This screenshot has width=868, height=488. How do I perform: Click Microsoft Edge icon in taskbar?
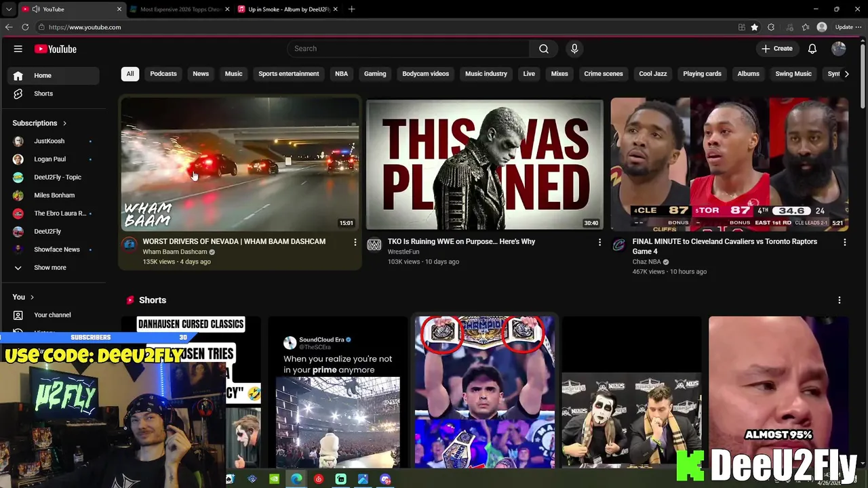tap(296, 479)
